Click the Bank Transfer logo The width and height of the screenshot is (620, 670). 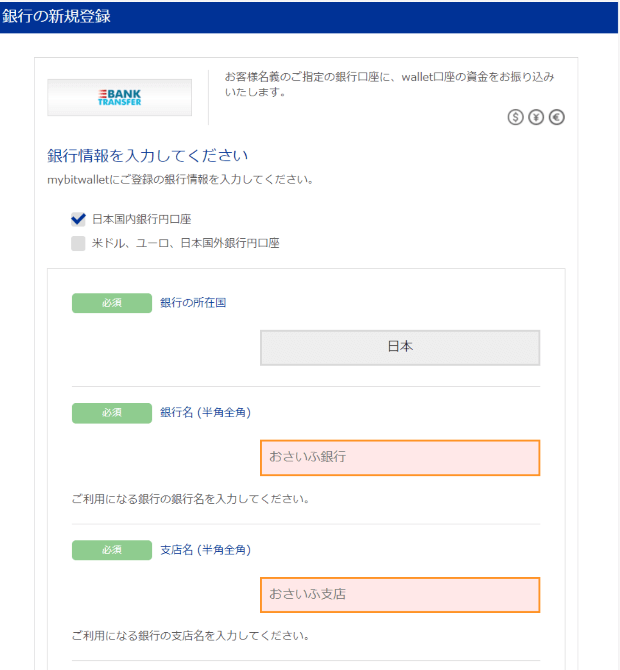120,97
